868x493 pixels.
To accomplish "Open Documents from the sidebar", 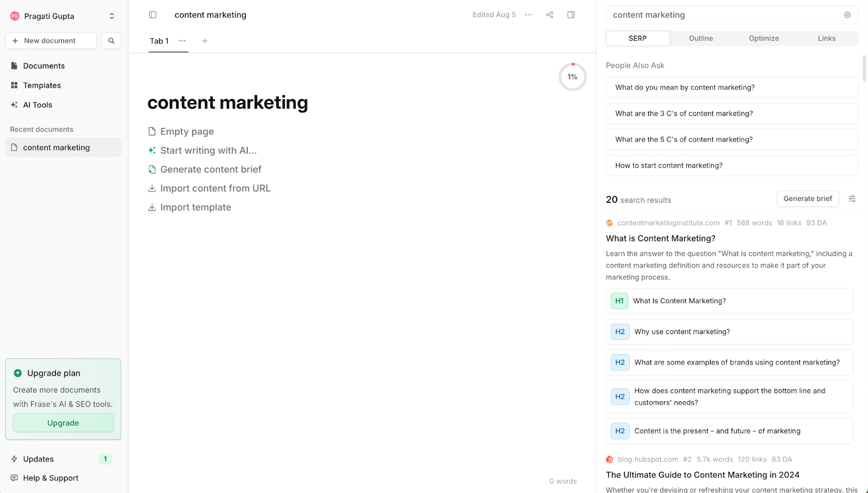I will click(x=43, y=66).
